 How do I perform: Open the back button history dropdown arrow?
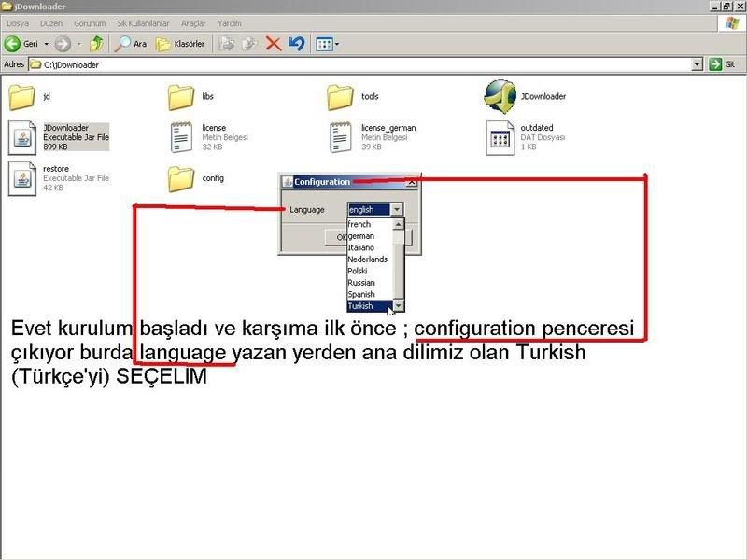pyautogui.click(x=46, y=44)
